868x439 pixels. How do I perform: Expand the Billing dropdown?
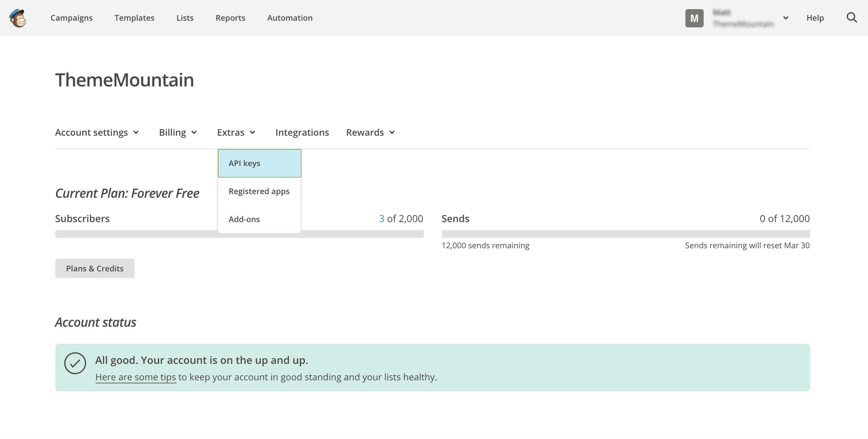pos(178,132)
